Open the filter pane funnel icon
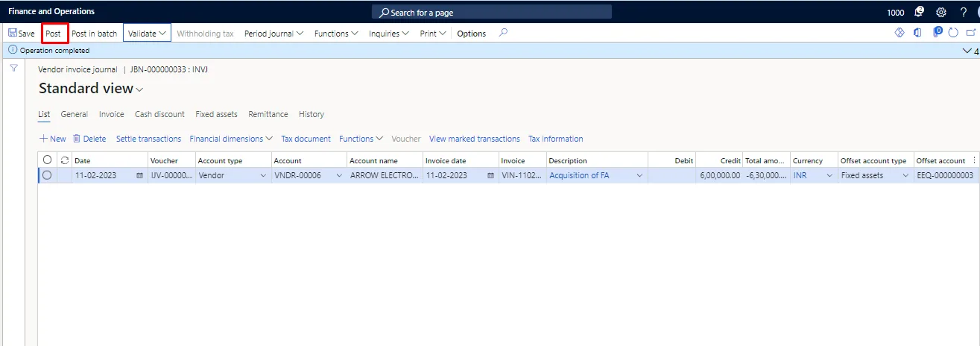The image size is (980, 346). pos(13,68)
